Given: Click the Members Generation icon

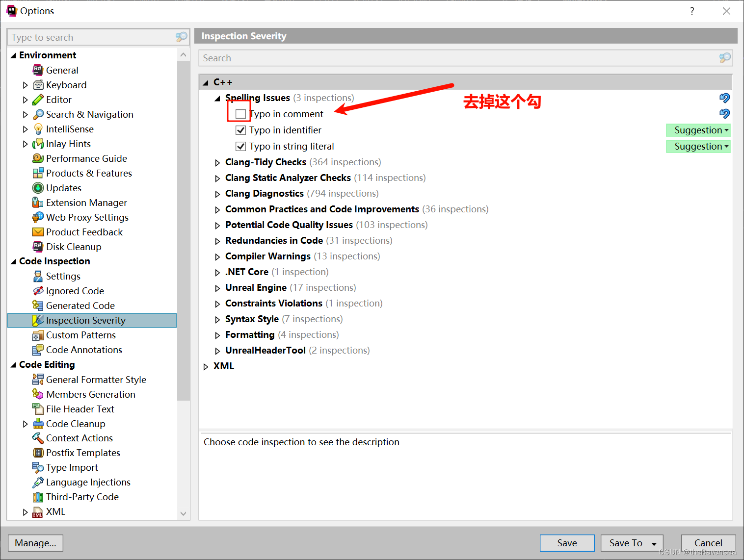Looking at the screenshot, I should tap(38, 394).
